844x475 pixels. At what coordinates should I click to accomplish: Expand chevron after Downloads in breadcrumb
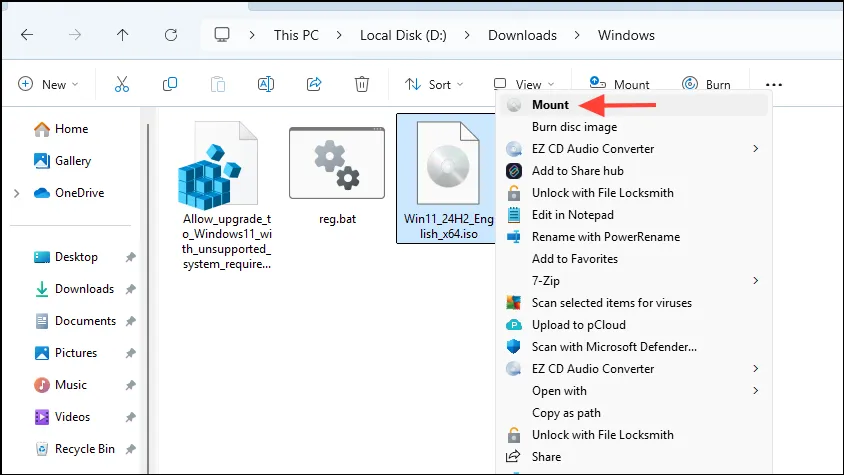point(577,35)
